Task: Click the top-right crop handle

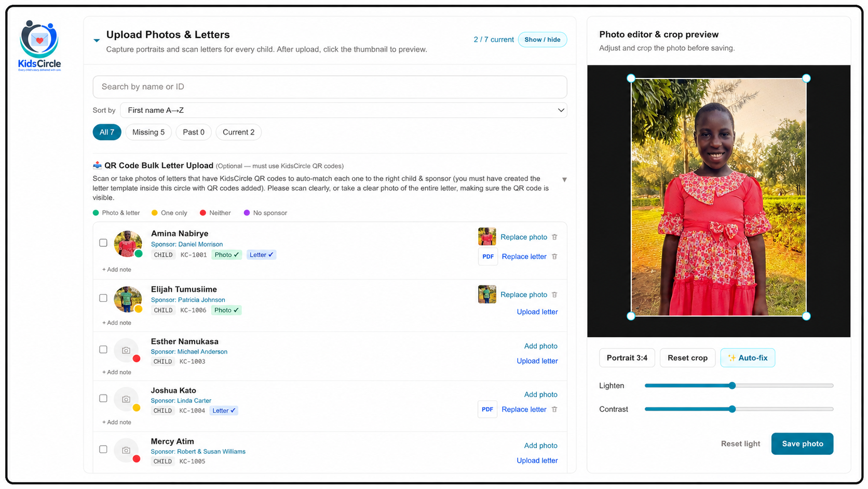Action: point(806,78)
